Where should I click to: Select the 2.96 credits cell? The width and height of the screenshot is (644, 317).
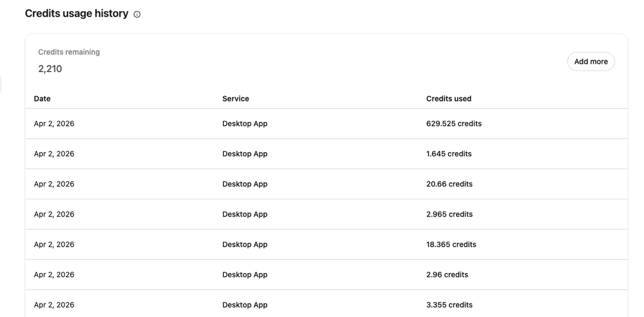447,275
